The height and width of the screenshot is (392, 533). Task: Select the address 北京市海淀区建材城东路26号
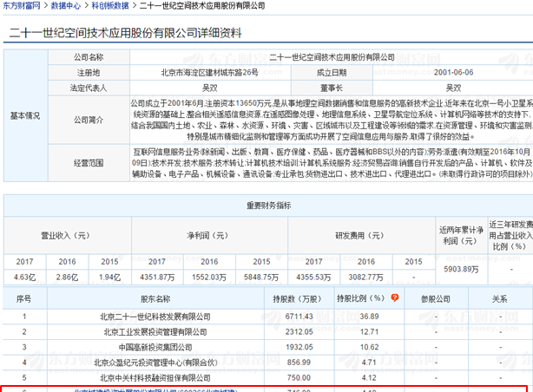coord(210,72)
